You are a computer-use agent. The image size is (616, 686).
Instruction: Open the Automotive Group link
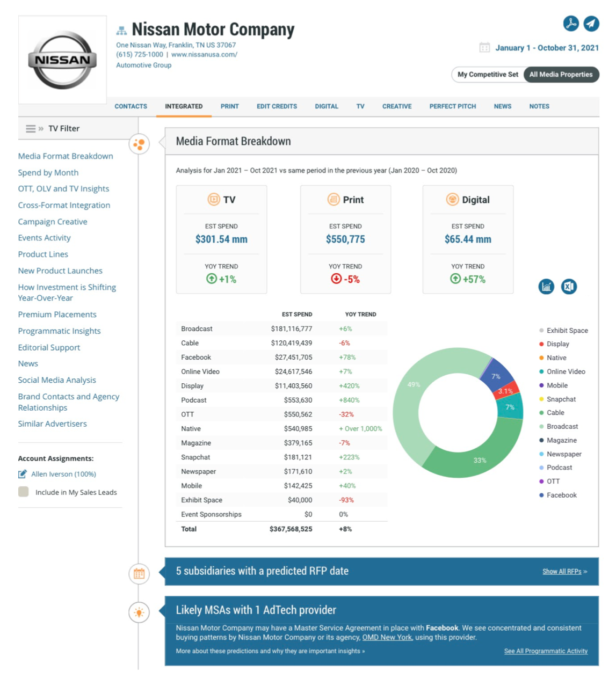click(144, 65)
